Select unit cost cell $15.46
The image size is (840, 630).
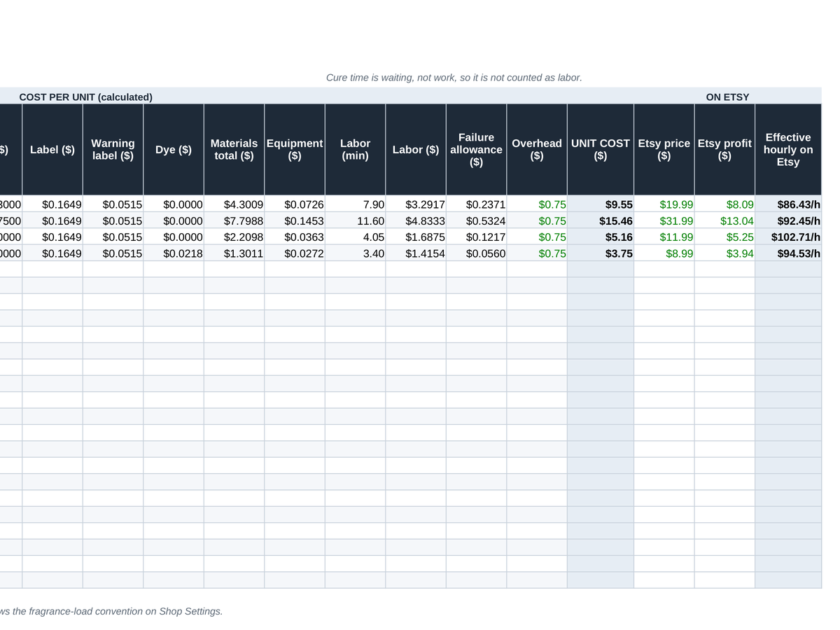click(x=601, y=220)
